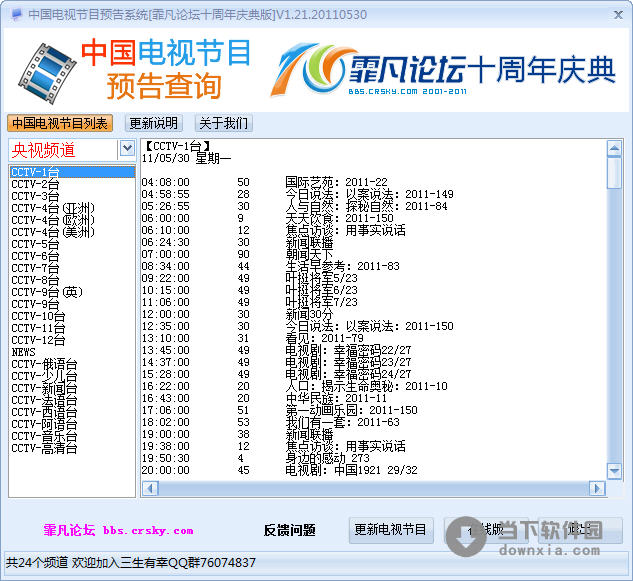Image resolution: width=633 pixels, height=581 pixels.
Task: Click the 19:50:30 身边的感动 row
Action: 256,458
